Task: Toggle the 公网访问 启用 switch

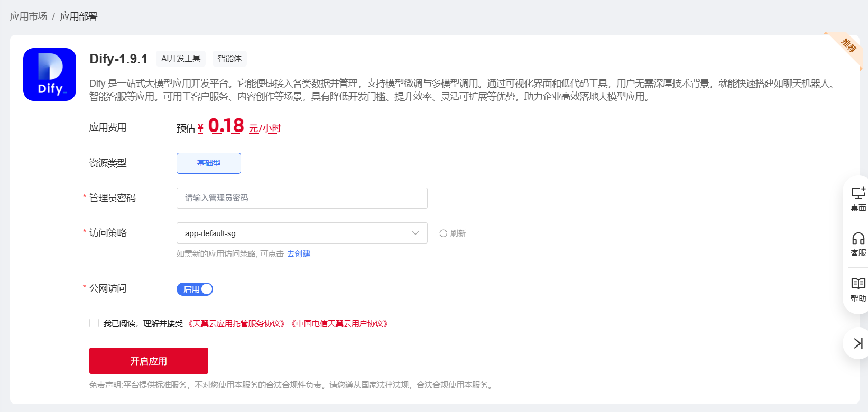Action: click(x=195, y=289)
